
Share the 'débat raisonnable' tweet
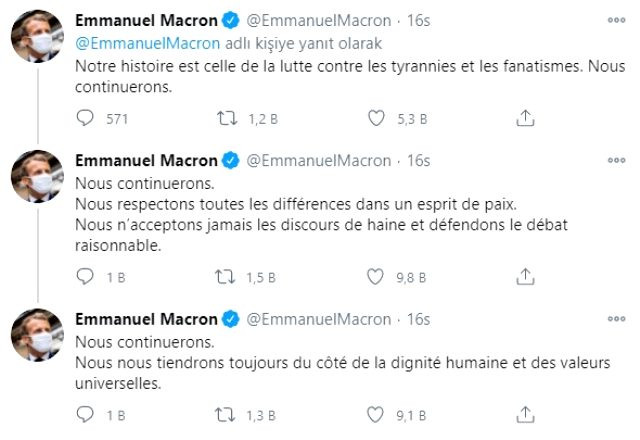(524, 276)
